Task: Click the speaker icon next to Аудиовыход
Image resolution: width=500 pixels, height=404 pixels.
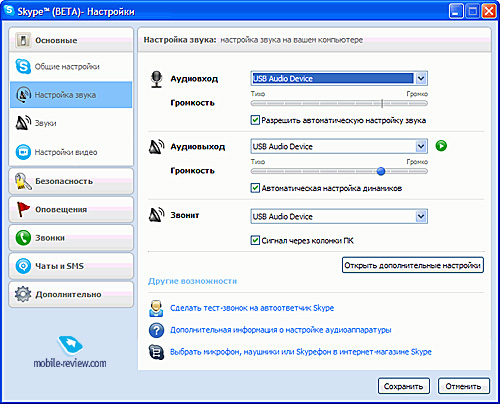Action: click(x=156, y=147)
